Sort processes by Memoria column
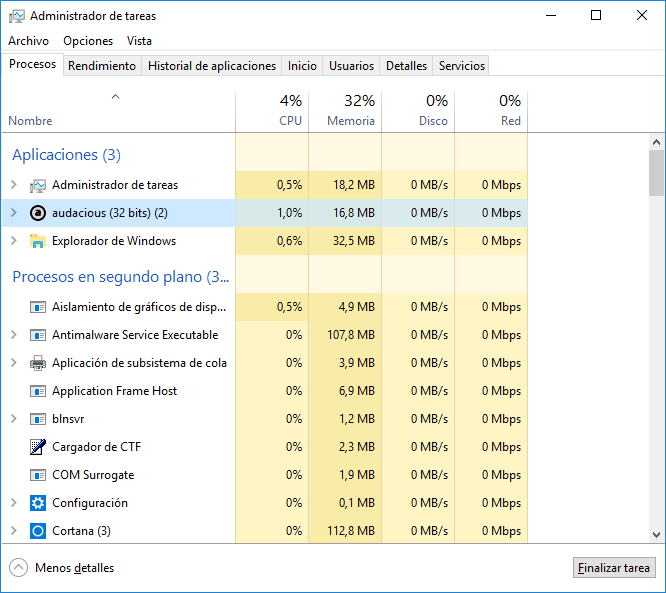This screenshot has height=593, width=666. 345,110
